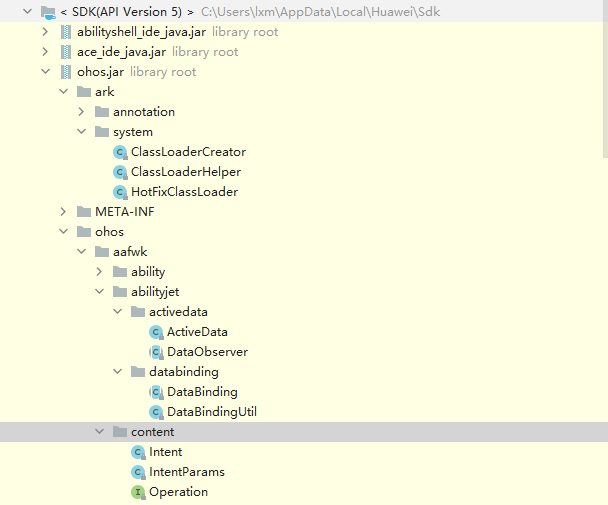Select abilityshell_ide_java.jar entry
Image resolution: width=608 pixels, height=505 pixels.
[x=141, y=32]
